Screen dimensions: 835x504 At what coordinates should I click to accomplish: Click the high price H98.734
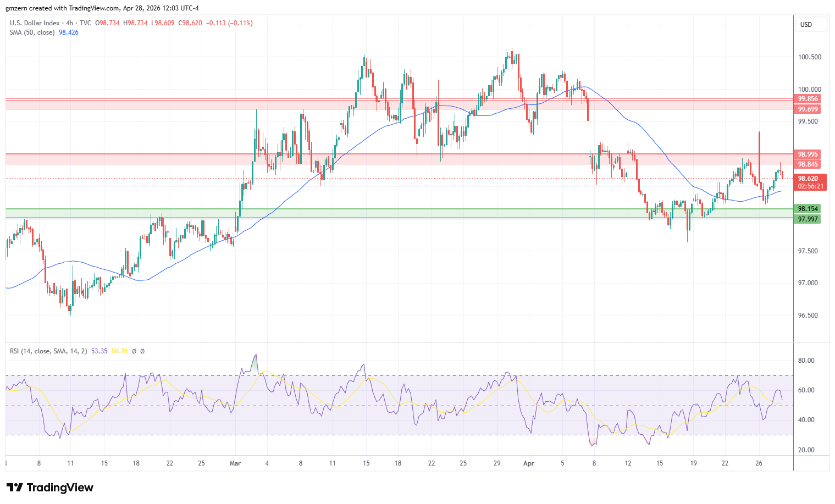135,23
